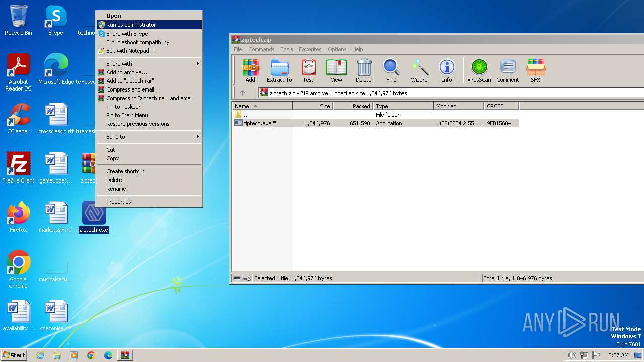Screen dimensions: 644x362
Task: Open WinRAR Options menu
Action: coord(337,49)
